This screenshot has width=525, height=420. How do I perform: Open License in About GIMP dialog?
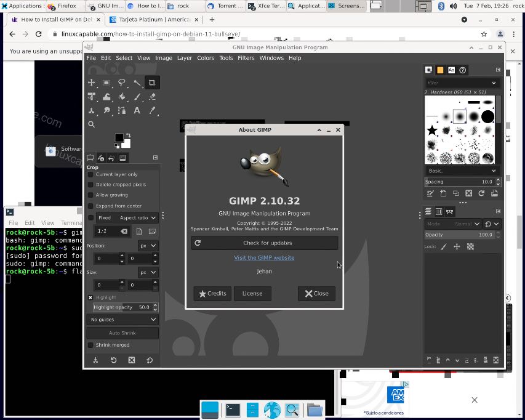click(x=252, y=294)
